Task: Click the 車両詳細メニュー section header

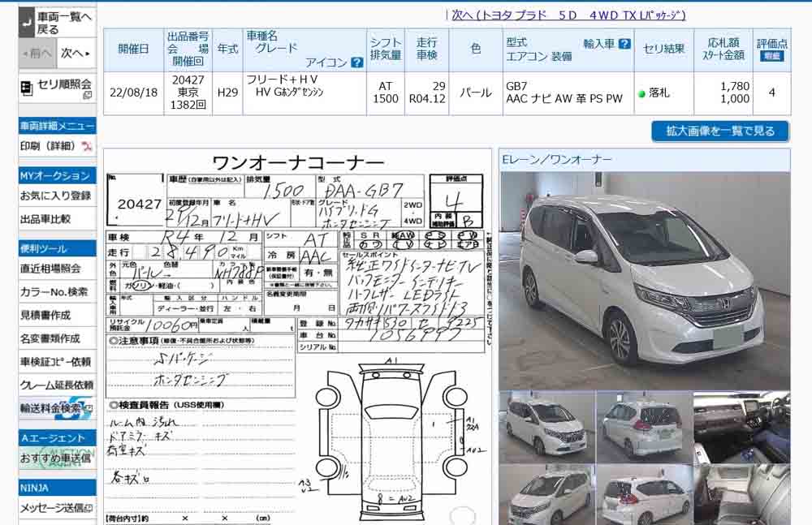Action: pyautogui.click(x=57, y=126)
